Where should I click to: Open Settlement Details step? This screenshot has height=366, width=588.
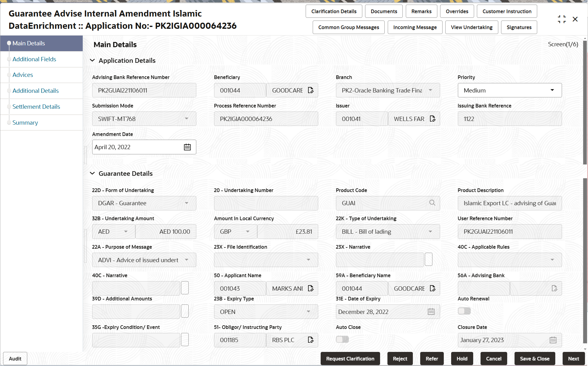(x=36, y=107)
